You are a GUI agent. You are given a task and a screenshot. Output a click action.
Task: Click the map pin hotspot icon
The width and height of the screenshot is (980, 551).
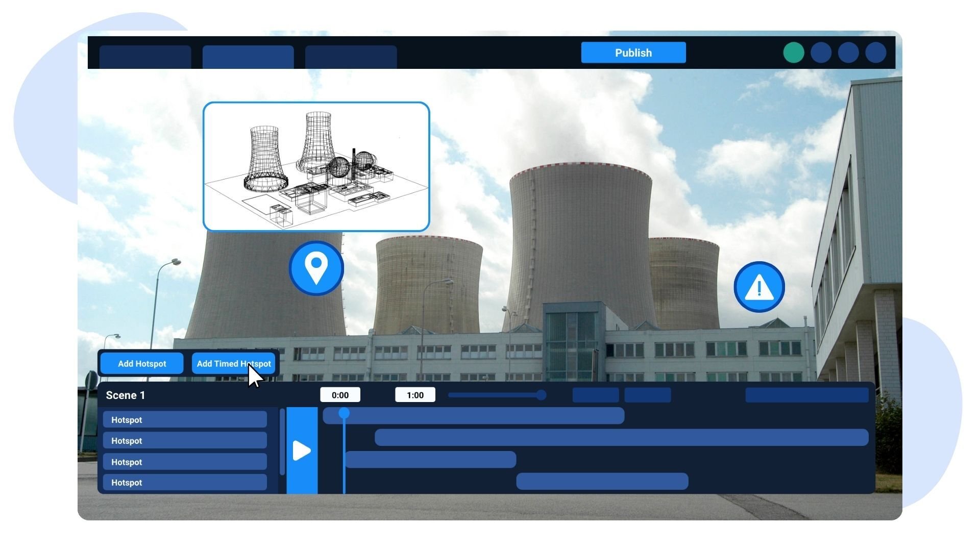point(316,268)
